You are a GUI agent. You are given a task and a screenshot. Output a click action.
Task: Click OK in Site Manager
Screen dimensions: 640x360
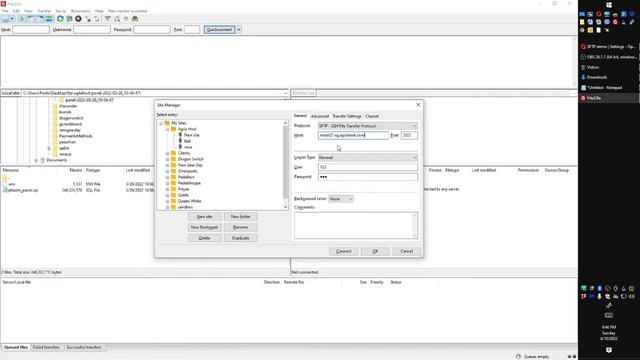[x=375, y=251]
